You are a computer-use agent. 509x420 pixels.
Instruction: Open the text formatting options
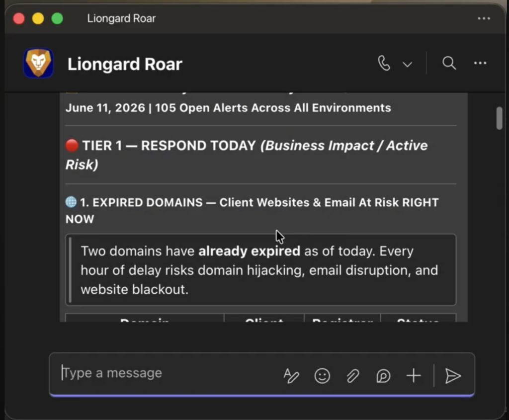tap(291, 376)
